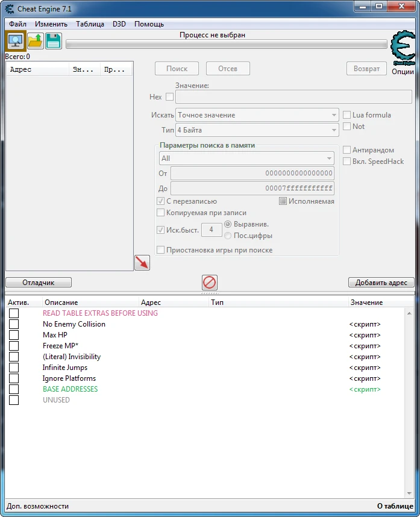
Task: Click the red arrow copy-to-address-list icon
Action: coord(142,263)
